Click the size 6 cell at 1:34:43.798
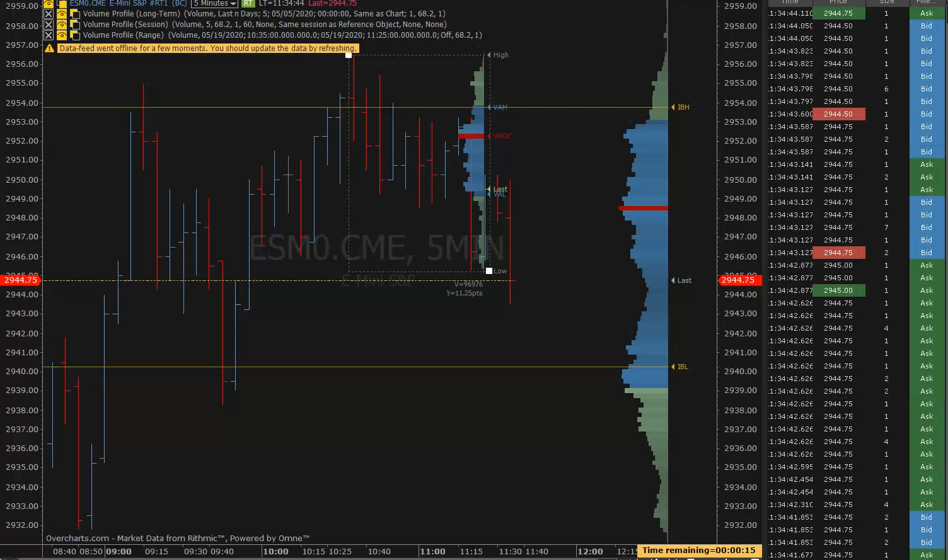This screenshot has width=948, height=560. pyautogui.click(x=886, y=89)
